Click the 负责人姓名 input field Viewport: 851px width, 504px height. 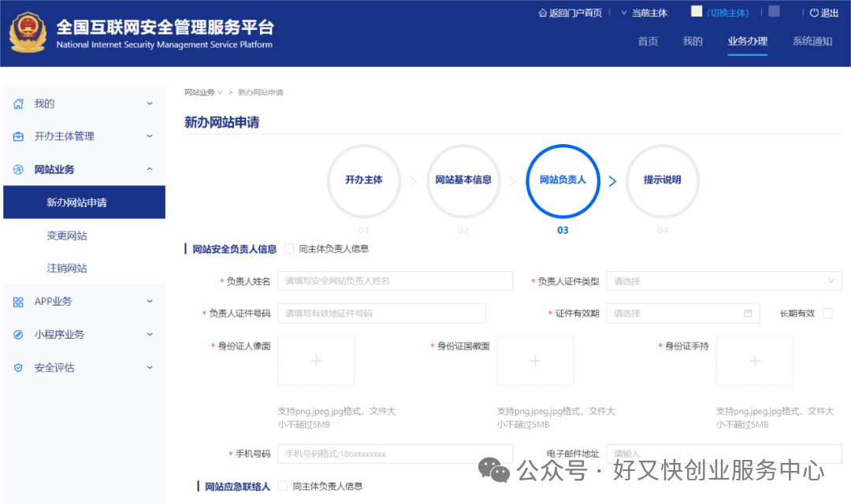395,281
